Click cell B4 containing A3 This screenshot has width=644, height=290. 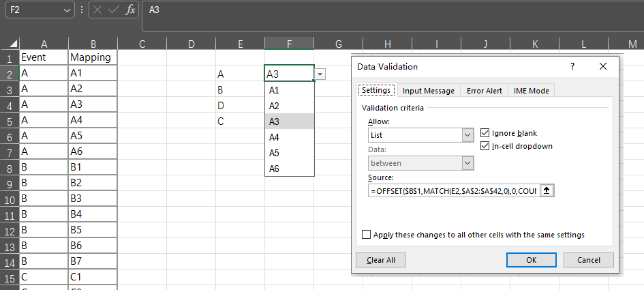pyautogui.click(x=93, y=104)
